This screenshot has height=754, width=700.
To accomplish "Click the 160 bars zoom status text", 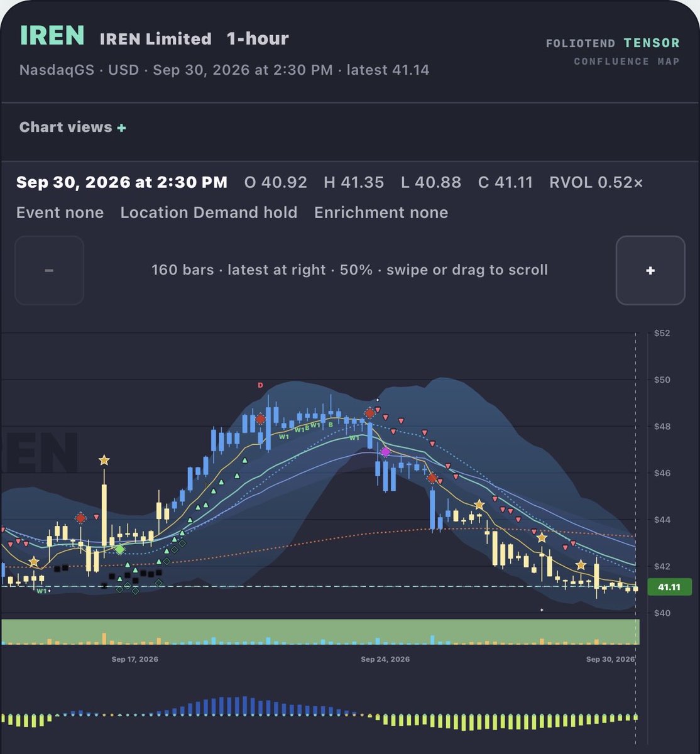I will tap(350, 270).
